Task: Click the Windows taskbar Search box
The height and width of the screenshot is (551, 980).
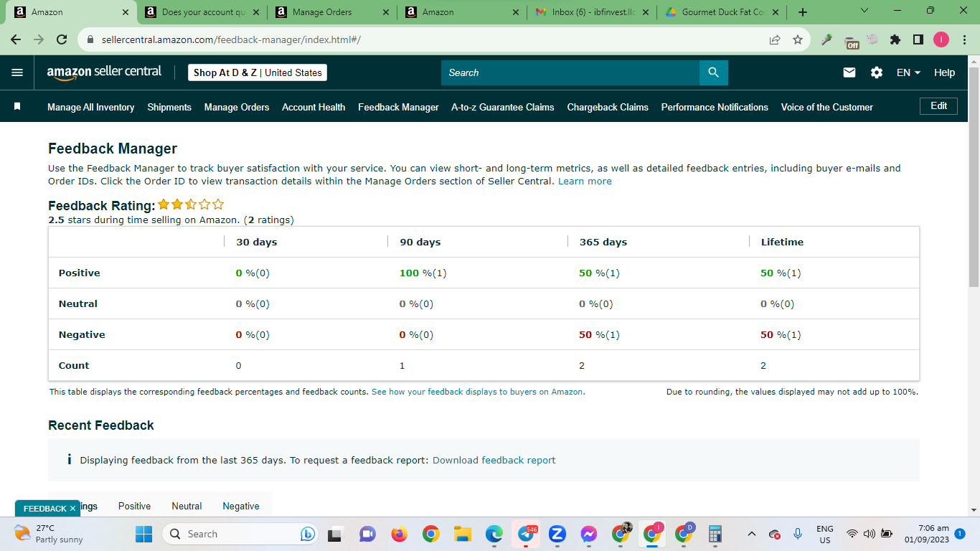Action: click(240, 534)
